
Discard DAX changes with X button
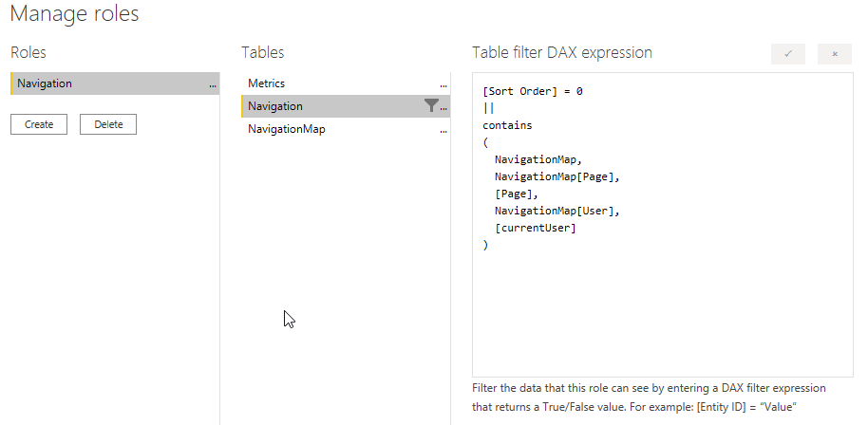[x=834, y=54]
